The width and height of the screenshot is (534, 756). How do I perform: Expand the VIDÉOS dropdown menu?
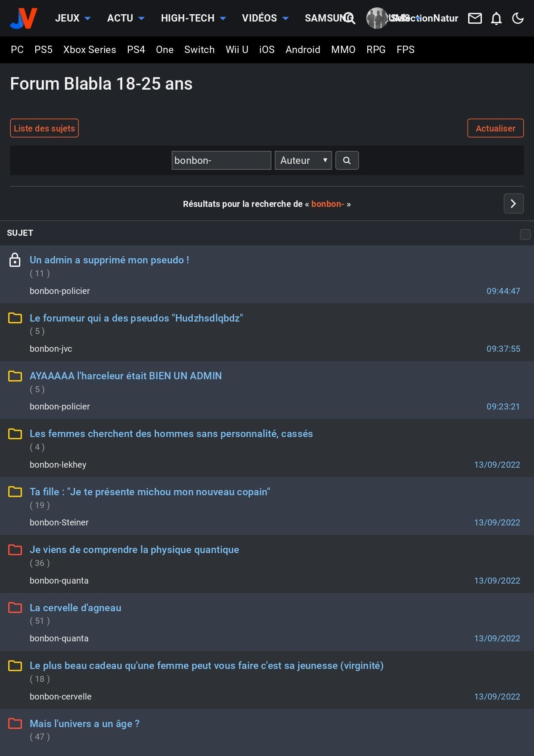pyautogui.click(x=264, y=18)
